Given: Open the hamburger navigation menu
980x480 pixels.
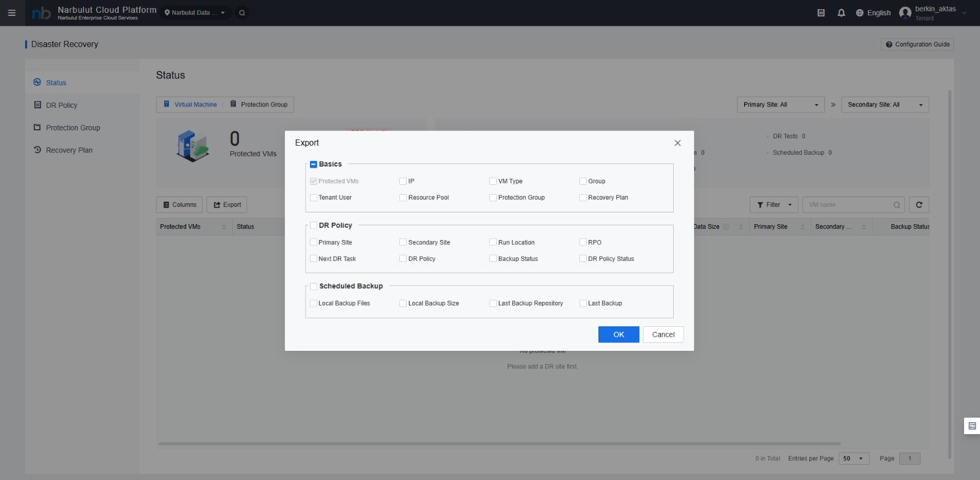Looking at the screenshot, I should [12, 13].
